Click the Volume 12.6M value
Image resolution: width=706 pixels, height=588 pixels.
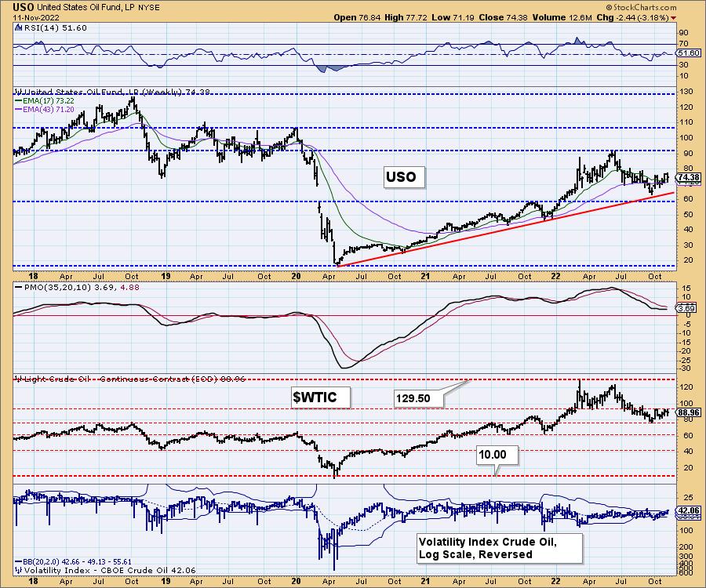(x=562, y=17)
